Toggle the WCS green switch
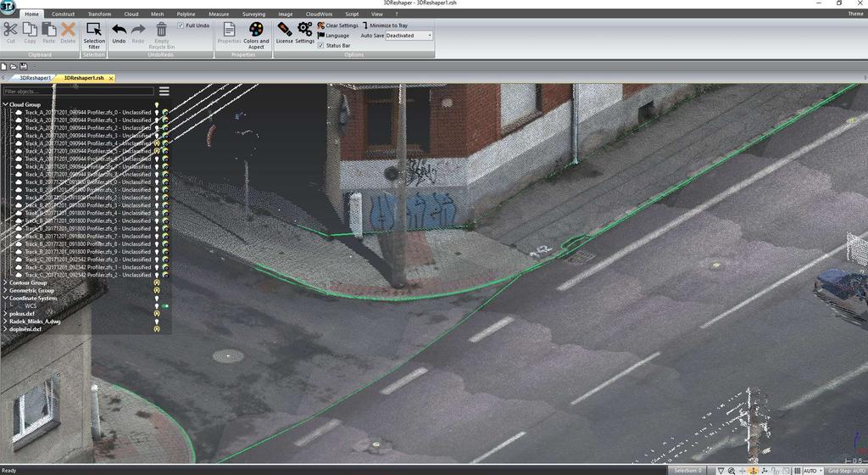The width and height of the screenshot is (868, 475). tap(165, 305)
